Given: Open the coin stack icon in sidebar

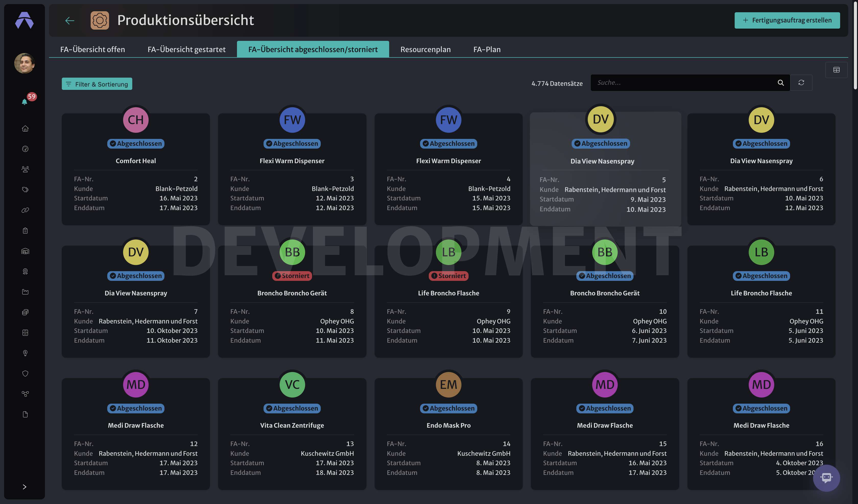Looking at the screenshot, I should (x=25, y=312).
